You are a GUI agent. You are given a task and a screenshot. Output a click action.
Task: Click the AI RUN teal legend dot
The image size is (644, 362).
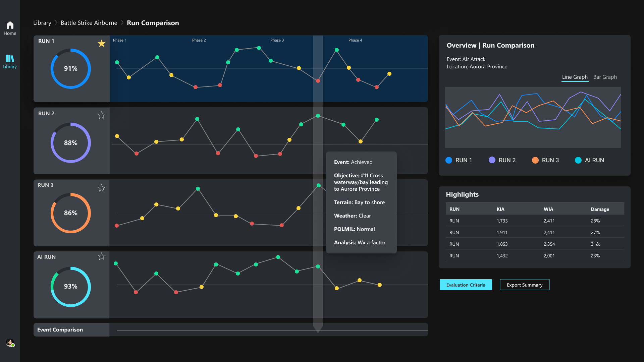[x=578, y=160]
